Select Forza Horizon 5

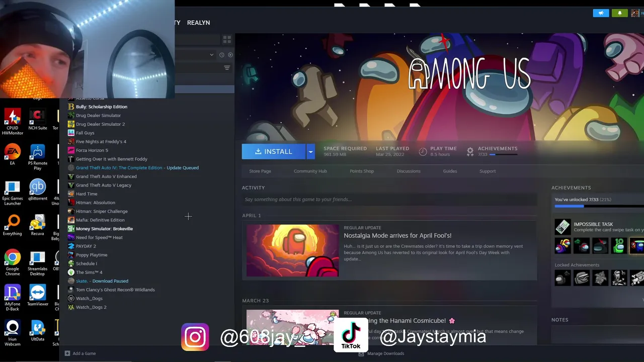tap(92, 150)
